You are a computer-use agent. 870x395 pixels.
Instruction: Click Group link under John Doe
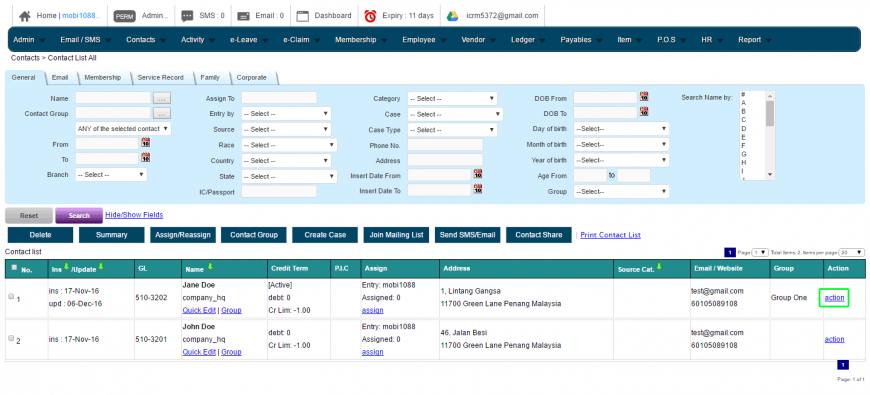[231, 352]
